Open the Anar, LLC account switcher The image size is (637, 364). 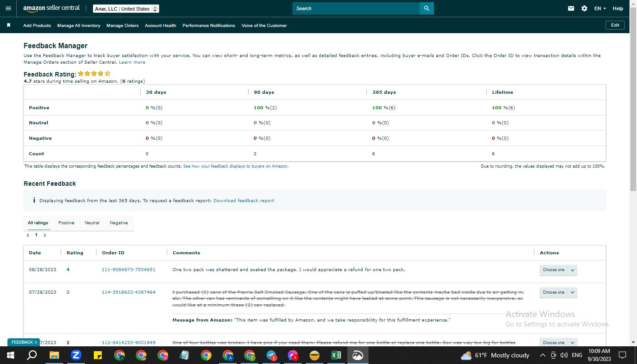[x=126, y=9]
